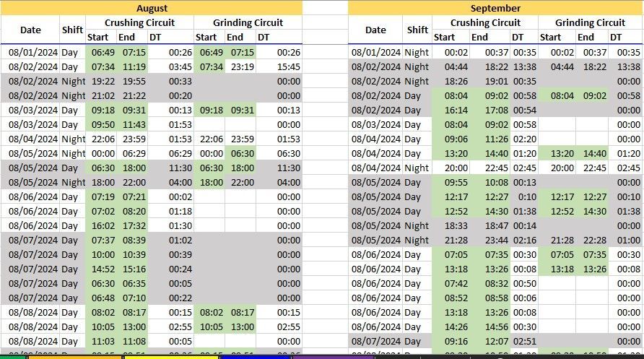644x359 pixels.
Task: Click the Shift header in September table
Action: 417,30
